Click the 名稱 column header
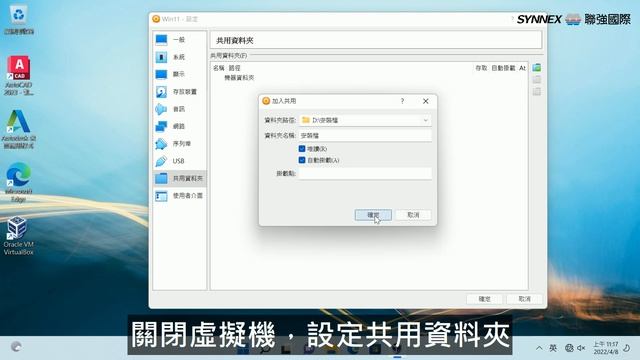Screen dimensions: 640x360 tap(219, 68)
